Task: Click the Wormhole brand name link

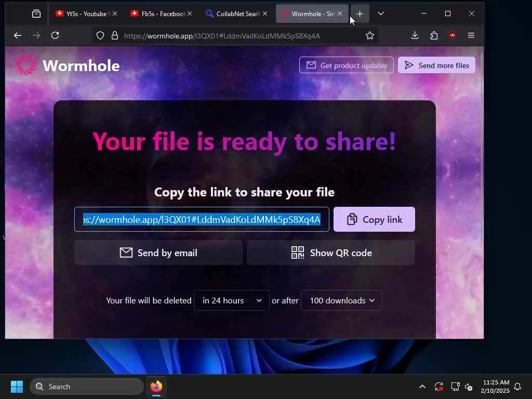Action: point(82,65)
